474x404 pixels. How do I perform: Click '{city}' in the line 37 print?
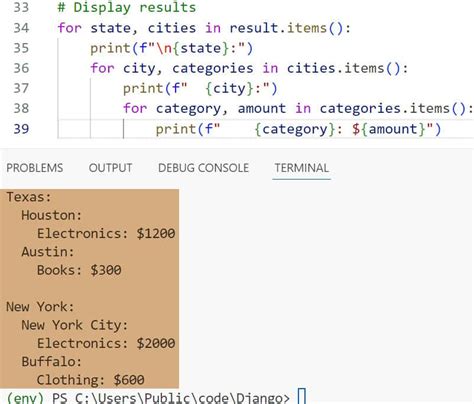[x=230, y=89]
